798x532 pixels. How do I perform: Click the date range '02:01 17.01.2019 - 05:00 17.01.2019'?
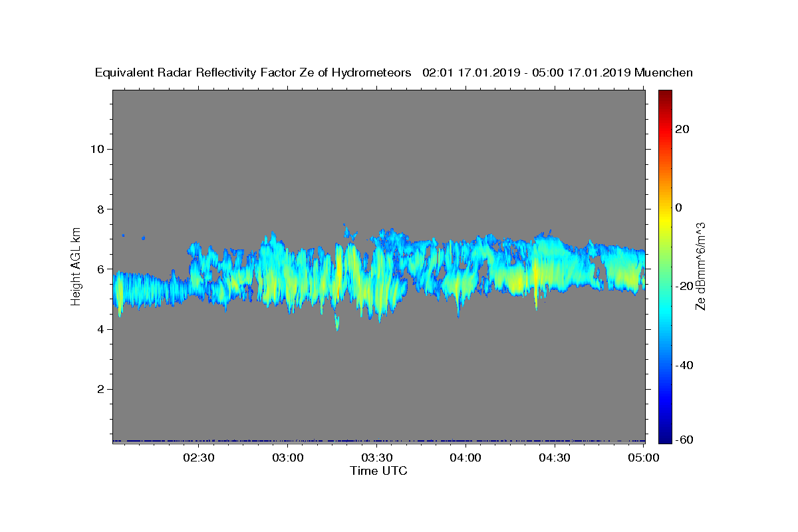coord(526,72)
